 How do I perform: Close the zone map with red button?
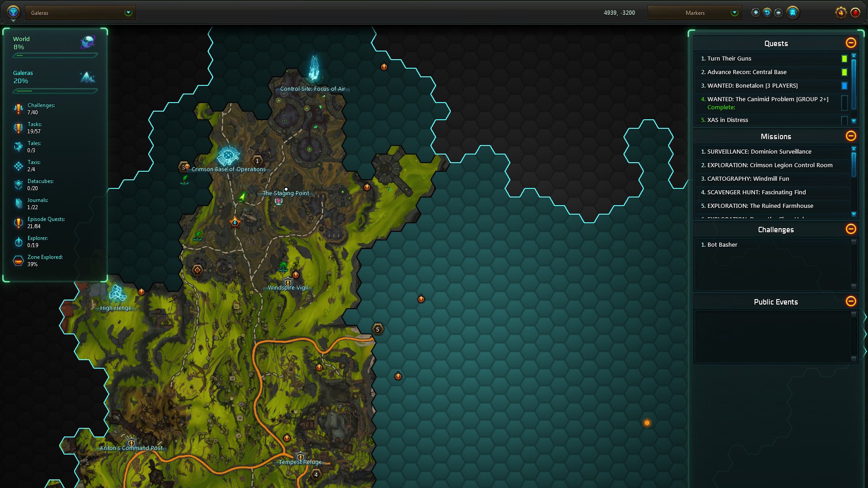(x=855, y=13)
